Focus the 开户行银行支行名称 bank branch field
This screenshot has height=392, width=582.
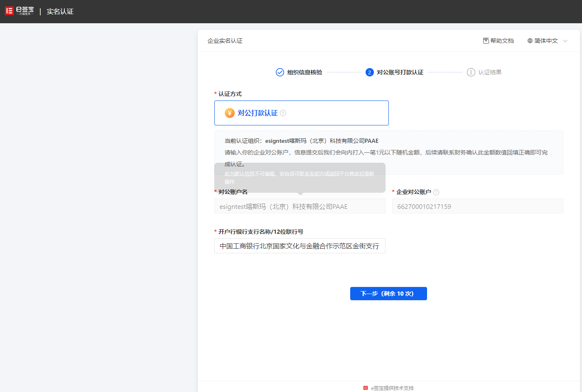tap(300, 246)
